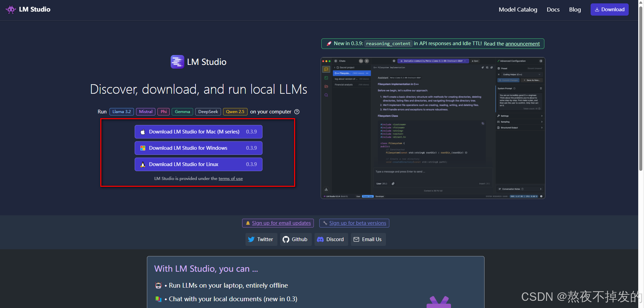Select the DeepSeek model tag
This screenshot has width=644, height=308.
pos(208,112)
